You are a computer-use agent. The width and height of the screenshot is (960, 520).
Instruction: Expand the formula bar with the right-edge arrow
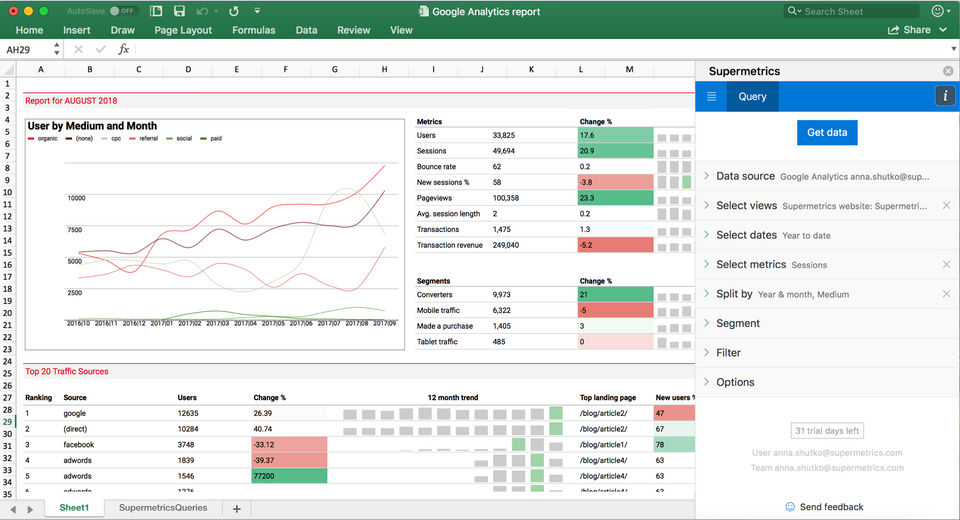point(953,49)
